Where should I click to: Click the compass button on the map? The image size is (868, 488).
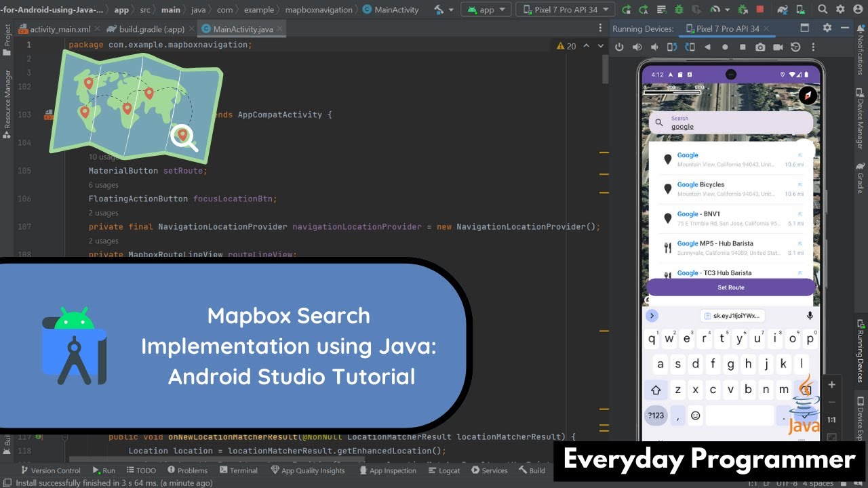click(807, 96)
